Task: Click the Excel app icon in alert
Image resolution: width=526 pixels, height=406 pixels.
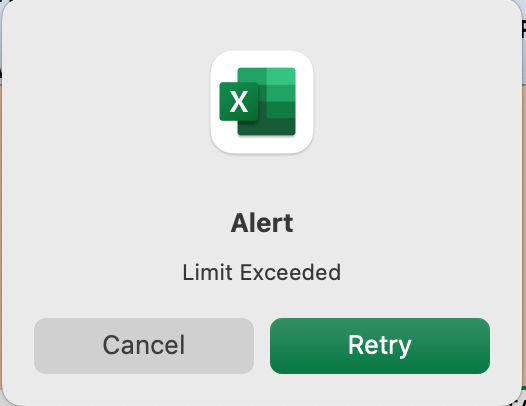Action: [262, 102]
